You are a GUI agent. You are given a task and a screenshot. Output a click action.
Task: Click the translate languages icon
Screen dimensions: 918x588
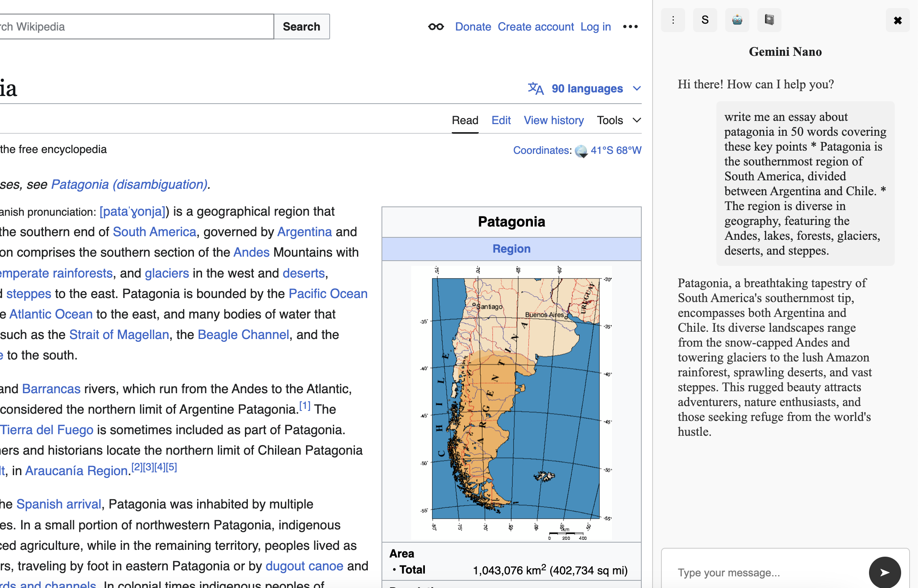tap(536, 88)
